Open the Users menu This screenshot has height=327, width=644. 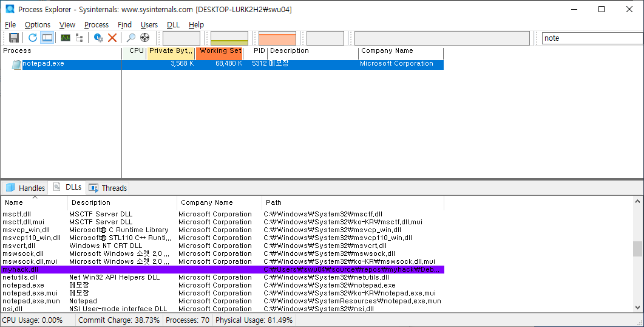click(x=149, y=25)
